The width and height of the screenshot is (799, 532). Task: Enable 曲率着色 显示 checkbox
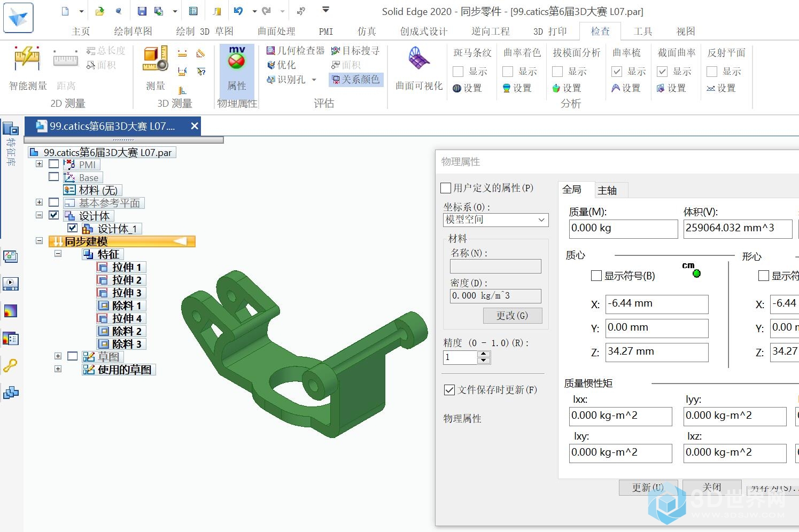(508, 72)
